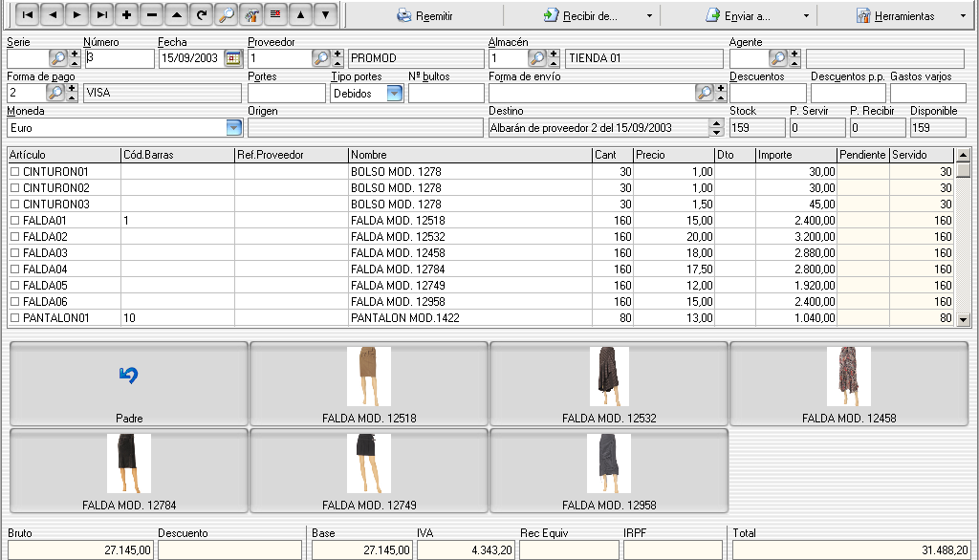Open the search magnifier in the toolbar
979x560 pixels.
(x=227, y=15)
